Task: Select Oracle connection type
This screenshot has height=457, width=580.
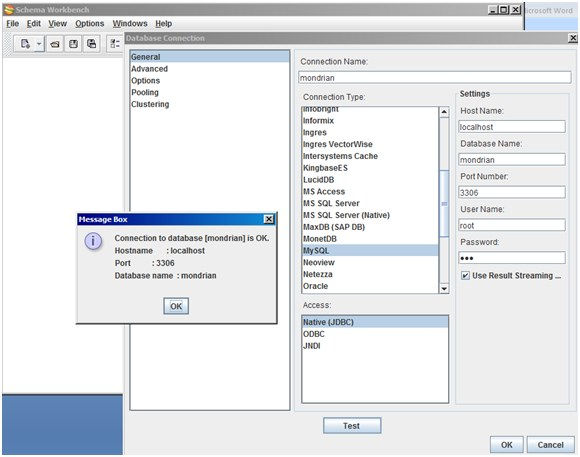Action: [x=370, y=286]
